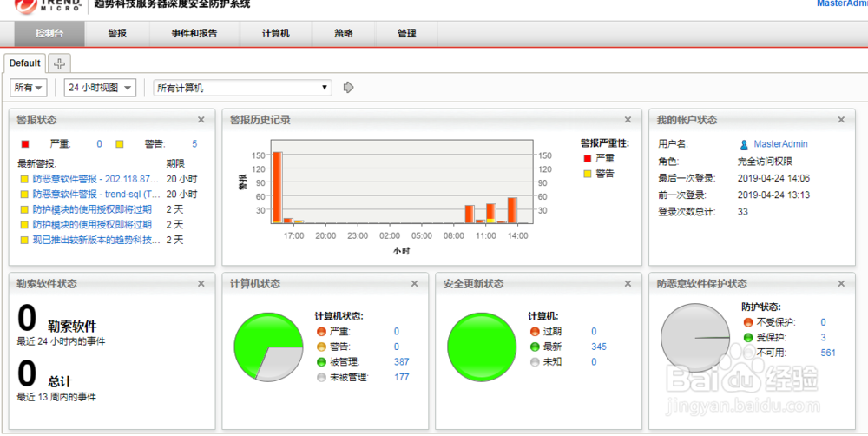Click the MasterAdmin user link in account widget
Screen dimensions: 868x436
tap(780, 144)
